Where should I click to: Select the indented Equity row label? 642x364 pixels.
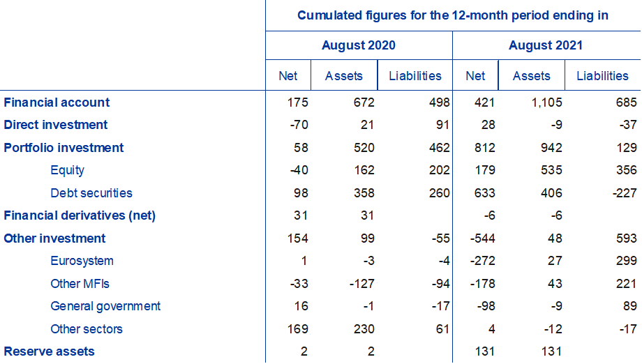67,170
